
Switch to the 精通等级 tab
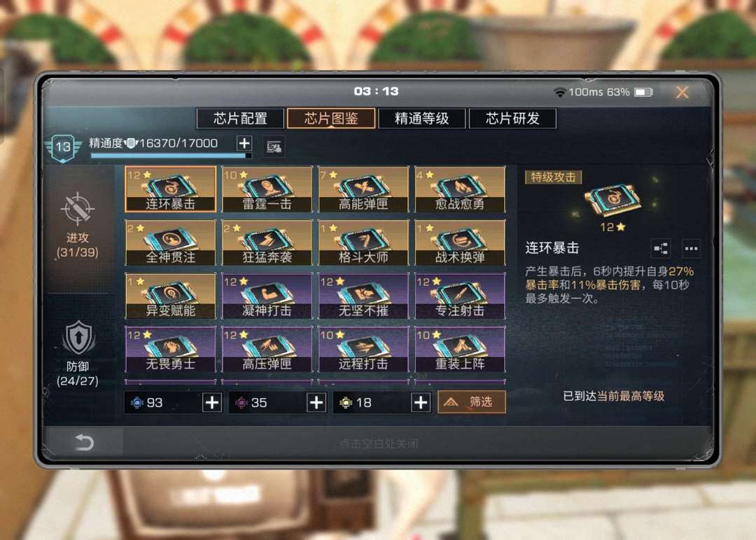coord(422,118)
